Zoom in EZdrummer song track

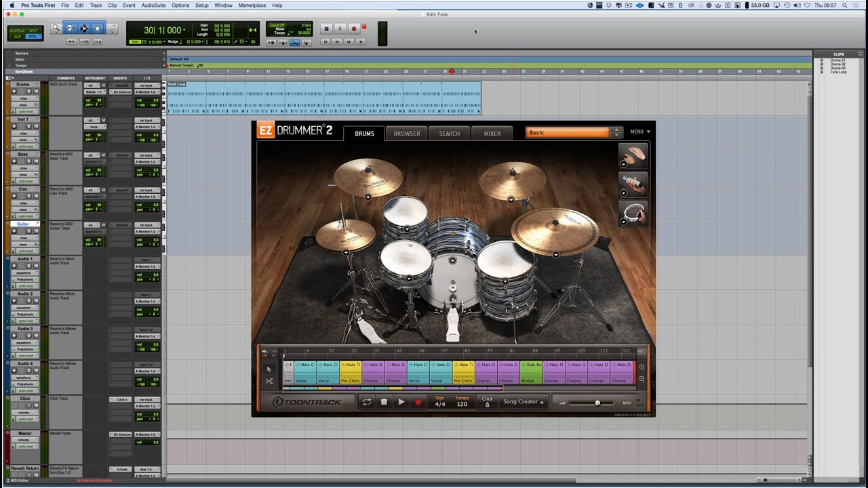point(642,367)
